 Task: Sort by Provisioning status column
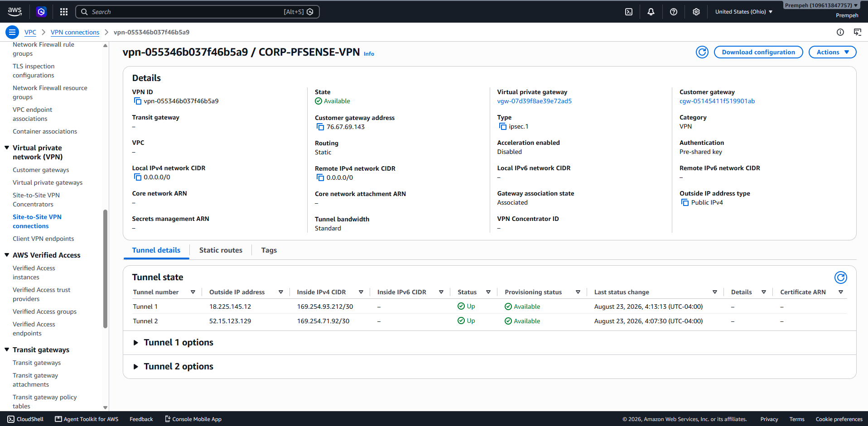pos(578,292)
